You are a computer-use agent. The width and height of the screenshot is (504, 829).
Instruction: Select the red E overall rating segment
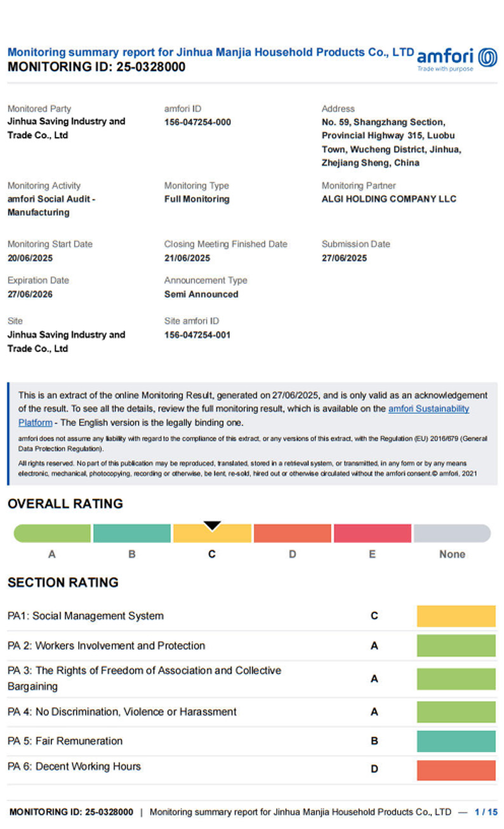click(372, 534)
